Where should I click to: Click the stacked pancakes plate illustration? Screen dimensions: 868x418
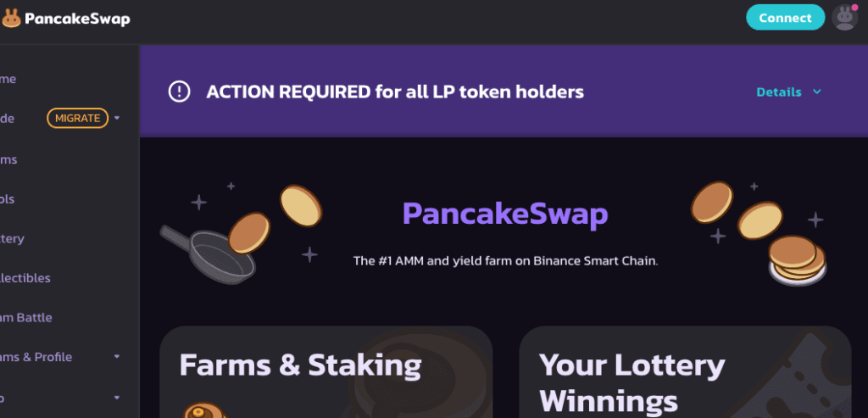[797, 261]
